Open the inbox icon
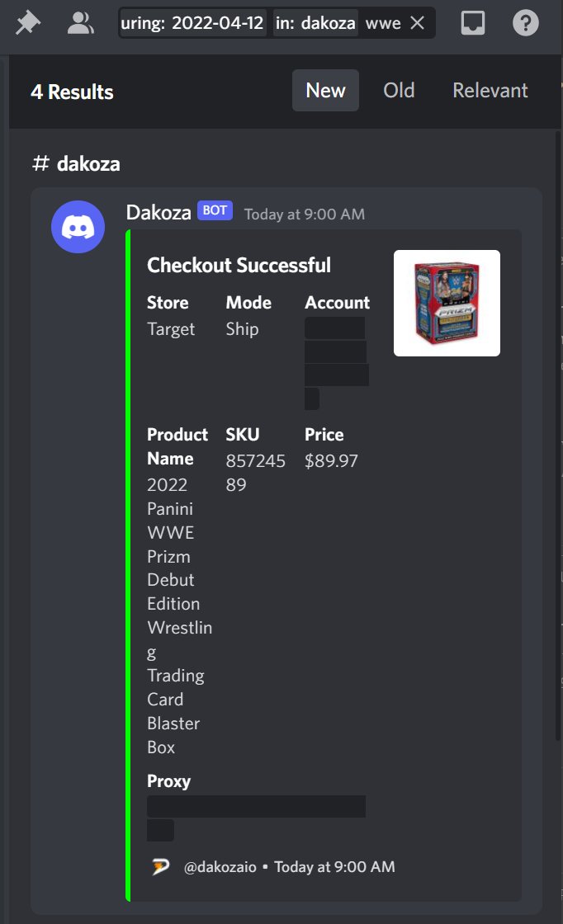 pyautogui.click(x=473, y=23)
